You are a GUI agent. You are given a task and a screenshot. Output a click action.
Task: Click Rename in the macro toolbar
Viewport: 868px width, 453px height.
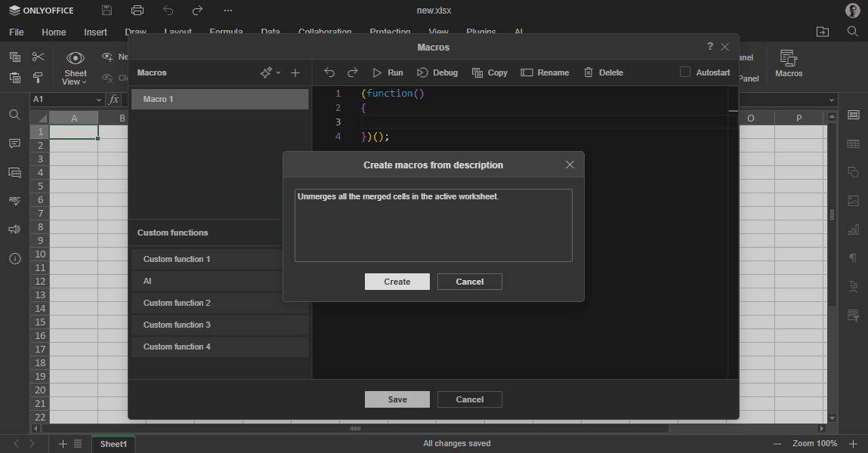pyautogui.click(x=545, y=72)
